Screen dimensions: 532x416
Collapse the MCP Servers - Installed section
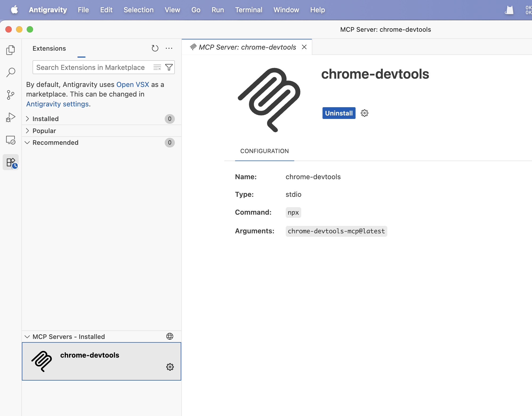coord(27,337)
